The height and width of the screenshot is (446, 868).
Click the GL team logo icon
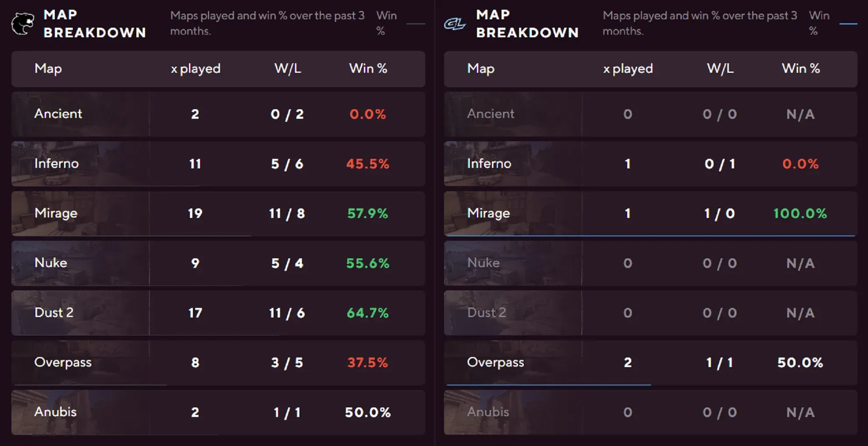pos(455,24)
